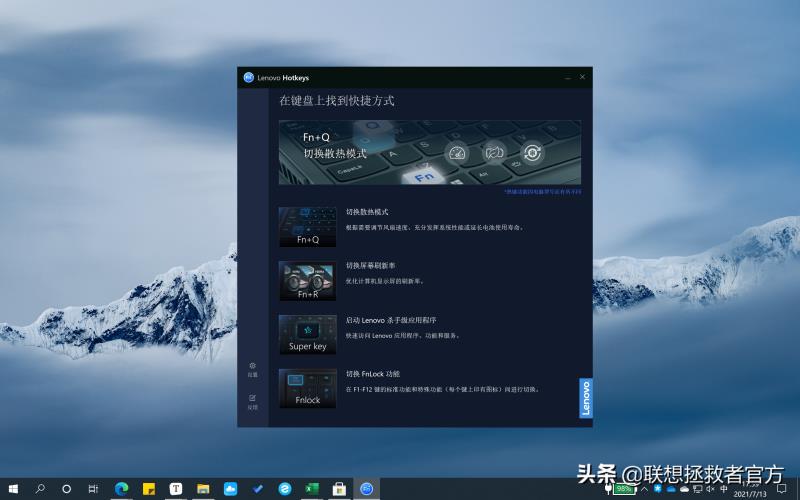Minimize the Lenovo Hotkeys window
Screen dimensions: 800x500
(x=568, y=78)
